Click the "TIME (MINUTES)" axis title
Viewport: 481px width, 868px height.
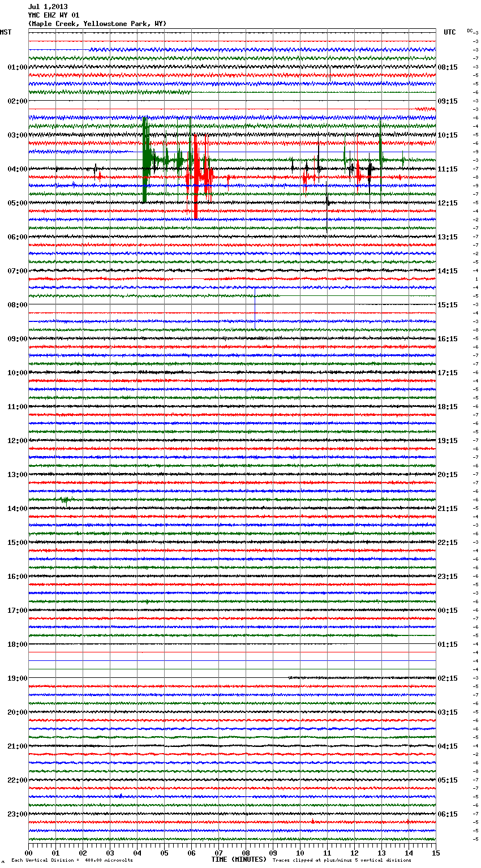(x=239, y=860)
